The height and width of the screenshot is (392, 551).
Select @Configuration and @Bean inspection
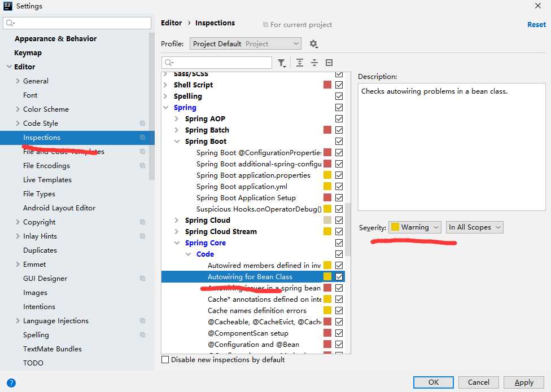(253, 344)
